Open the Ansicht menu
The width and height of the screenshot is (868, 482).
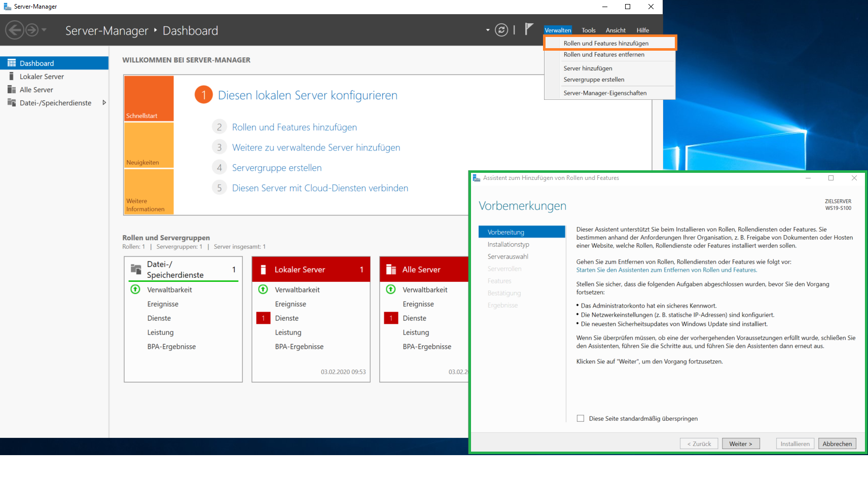[x=616, y=30]
